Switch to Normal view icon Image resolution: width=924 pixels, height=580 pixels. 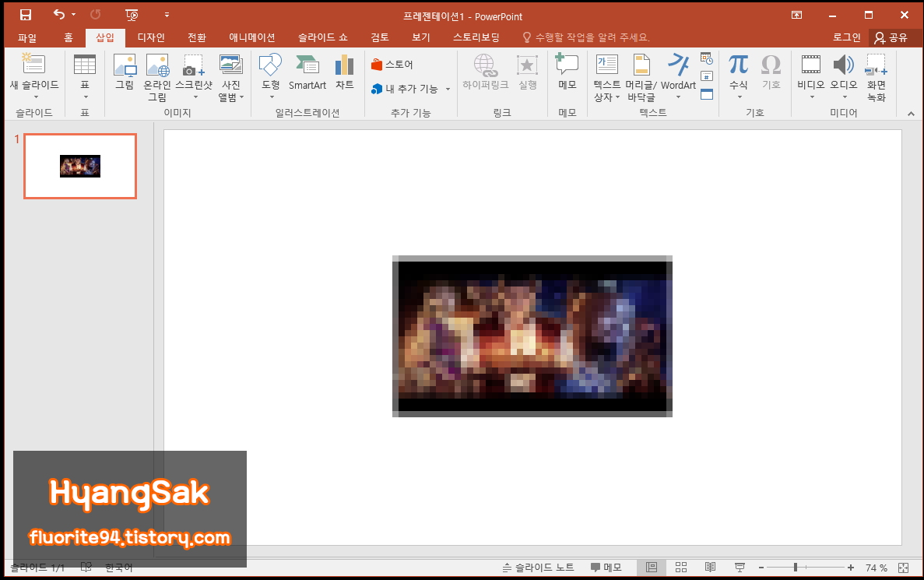pyautogui.click(x=652, y=567)
